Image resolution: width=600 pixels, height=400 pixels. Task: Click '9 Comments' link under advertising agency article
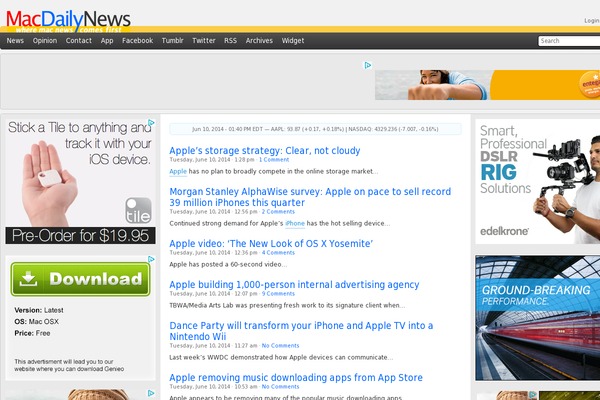[278, 294]
